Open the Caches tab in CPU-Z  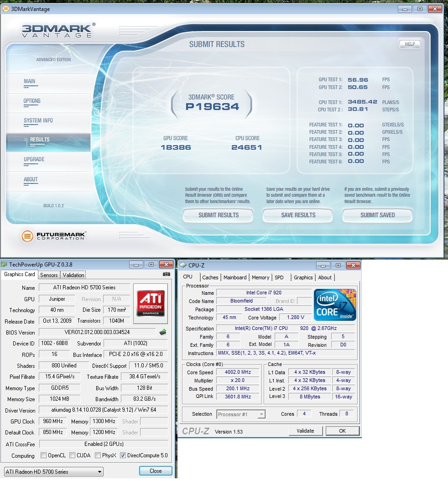tap(210, 277)
